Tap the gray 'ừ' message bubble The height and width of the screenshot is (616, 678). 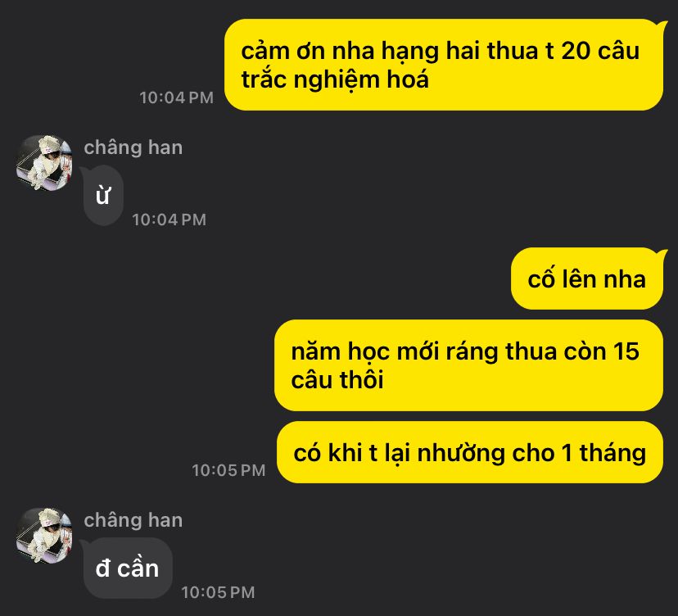tap(103, 196)
